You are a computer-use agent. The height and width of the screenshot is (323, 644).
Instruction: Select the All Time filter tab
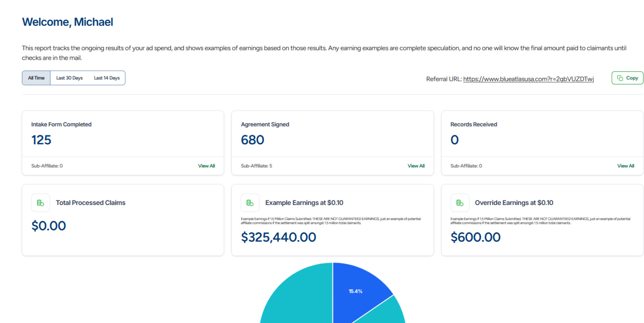[36, 78]
